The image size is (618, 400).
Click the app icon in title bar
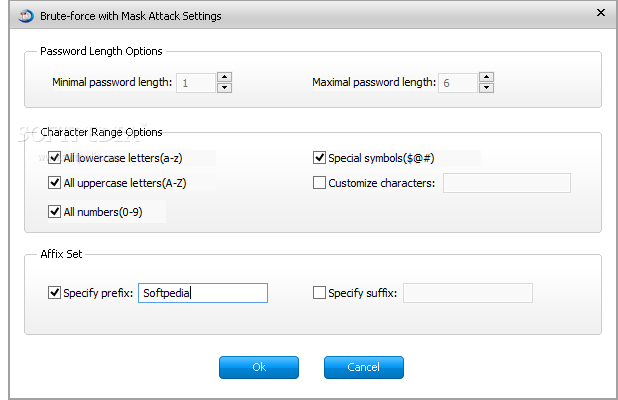[x=26, y=16]
